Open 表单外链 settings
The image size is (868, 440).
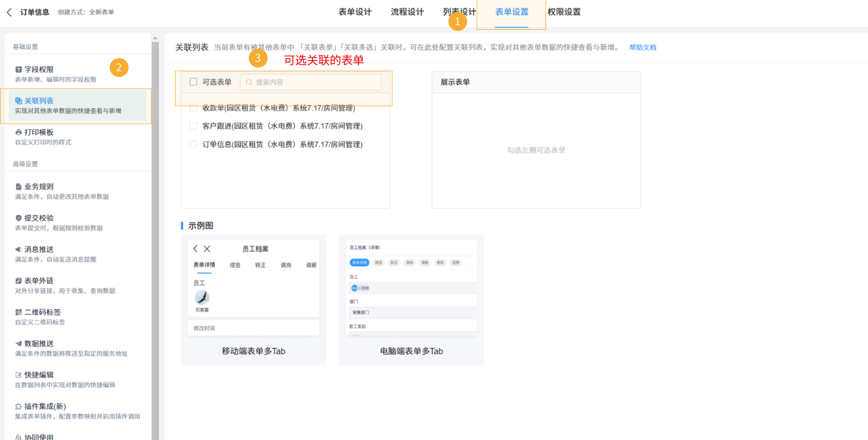[x=77, y=285]
